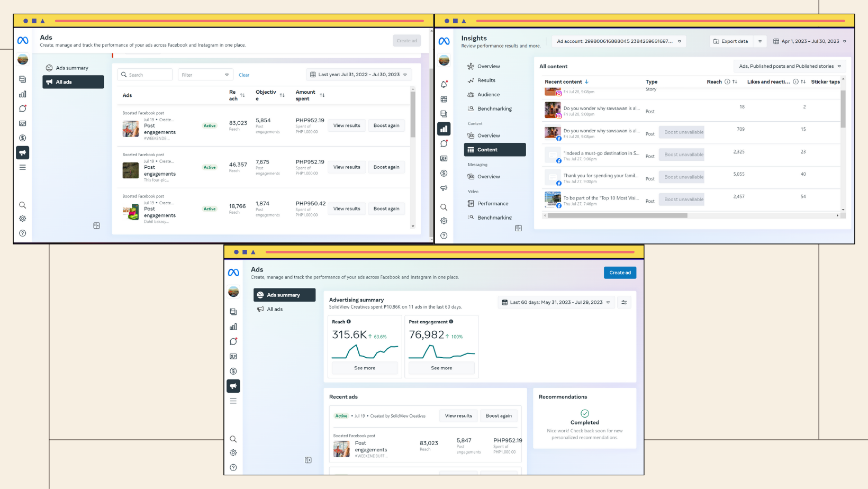Click the Clear link next to Filter
This screenshot has width=868, height=489.
click(244, 75)
